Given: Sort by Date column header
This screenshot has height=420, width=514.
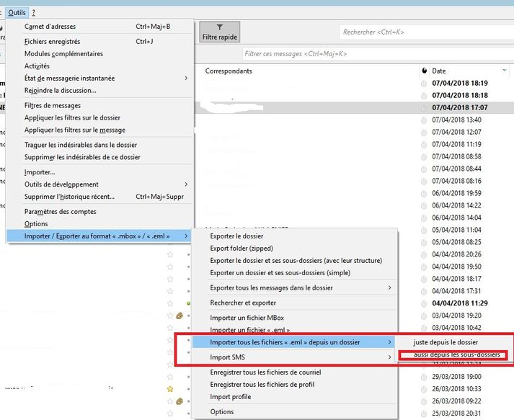Looking at the screenshot, I should point(438,71).
